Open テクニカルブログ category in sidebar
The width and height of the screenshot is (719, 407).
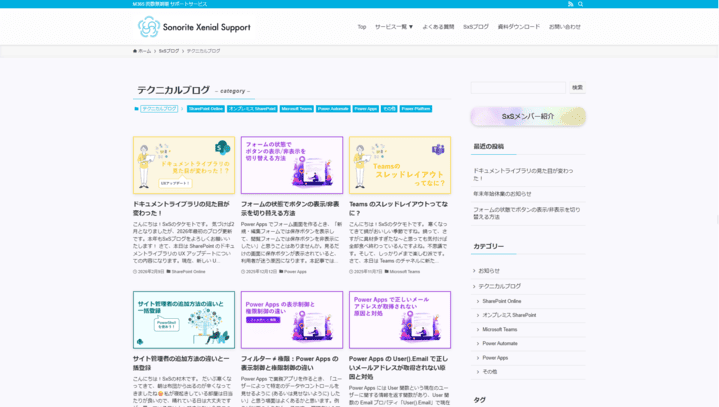(499, 286)
